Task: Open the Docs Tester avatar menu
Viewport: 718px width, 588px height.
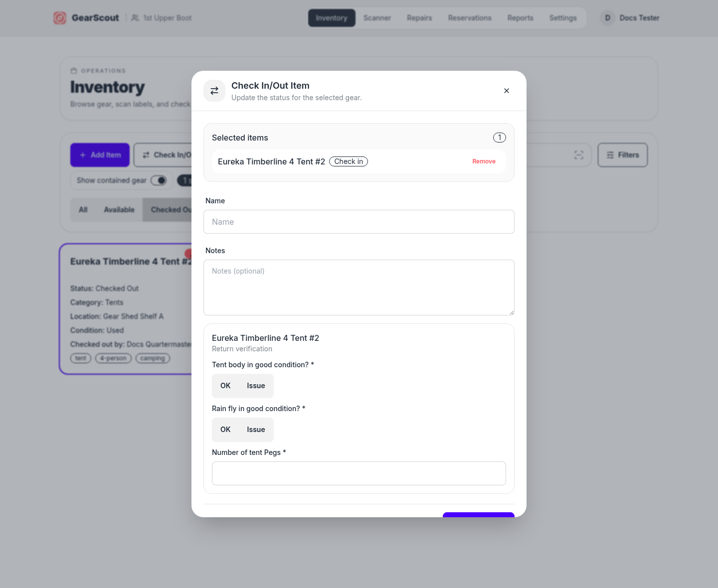Action: (607, 18)
